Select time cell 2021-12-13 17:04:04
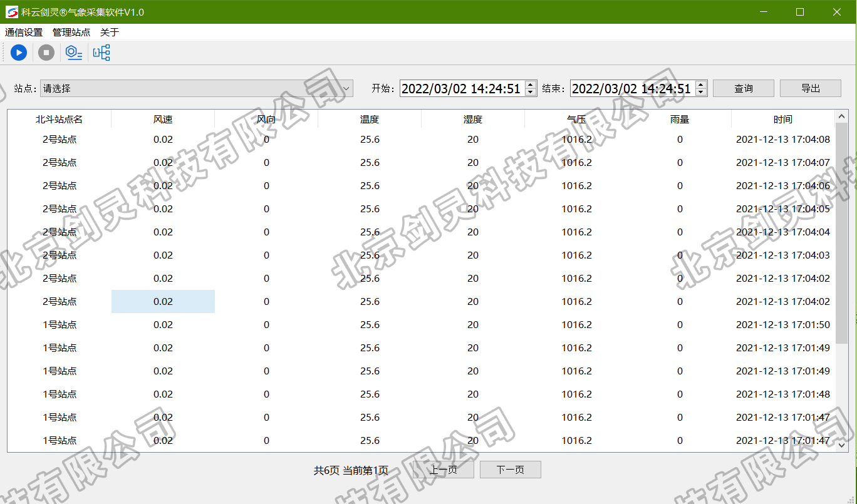This screenshot has height=504, width=857. 783,232
